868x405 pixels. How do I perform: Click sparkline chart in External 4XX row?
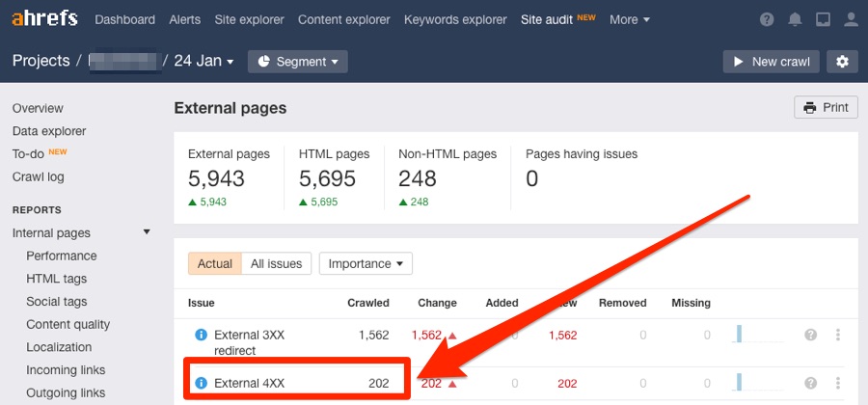coord(758,382)
